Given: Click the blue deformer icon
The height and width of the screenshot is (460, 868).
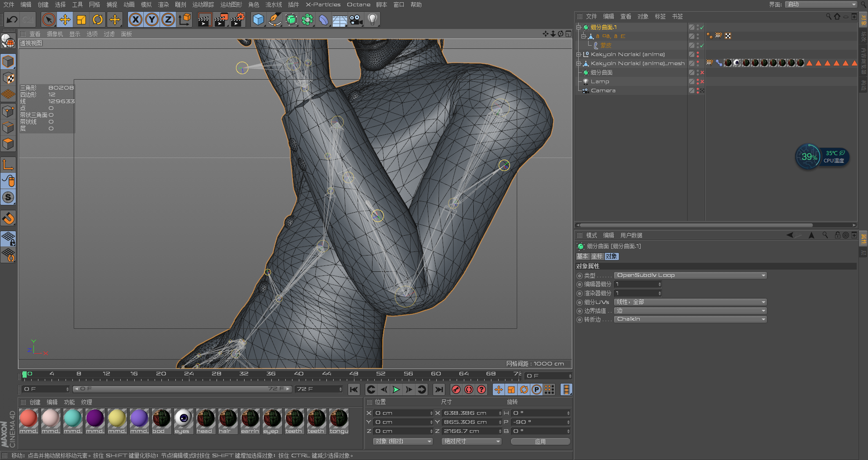Looking at the screenshot, I should point(324,19).
